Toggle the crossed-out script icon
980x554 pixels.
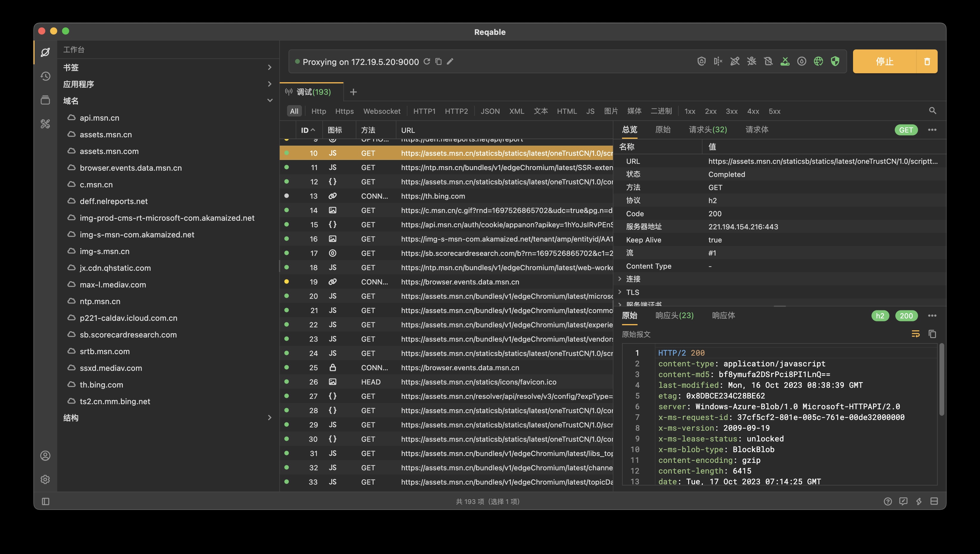pyautogui.click(x=768, y=61)
